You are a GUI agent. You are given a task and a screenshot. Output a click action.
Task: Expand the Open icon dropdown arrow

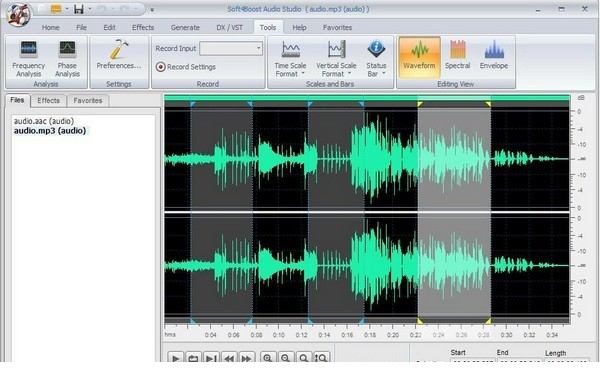click(x=67, y=9)
